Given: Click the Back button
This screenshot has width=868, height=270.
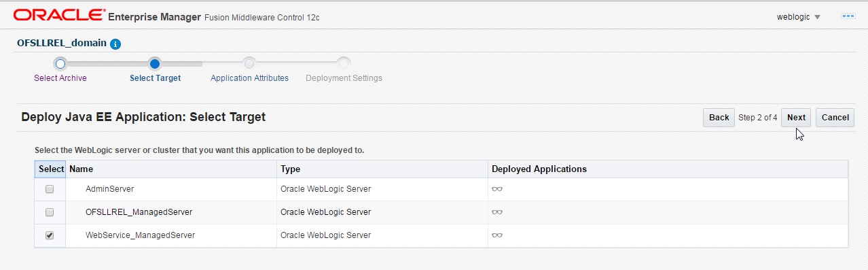Looking at the screenshot, I should [719, 118].
